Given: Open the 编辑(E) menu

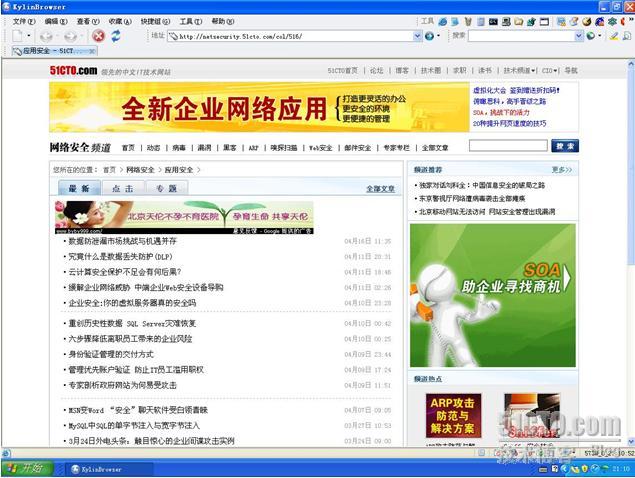Looking at the screenshot, I should pos(56,21).
